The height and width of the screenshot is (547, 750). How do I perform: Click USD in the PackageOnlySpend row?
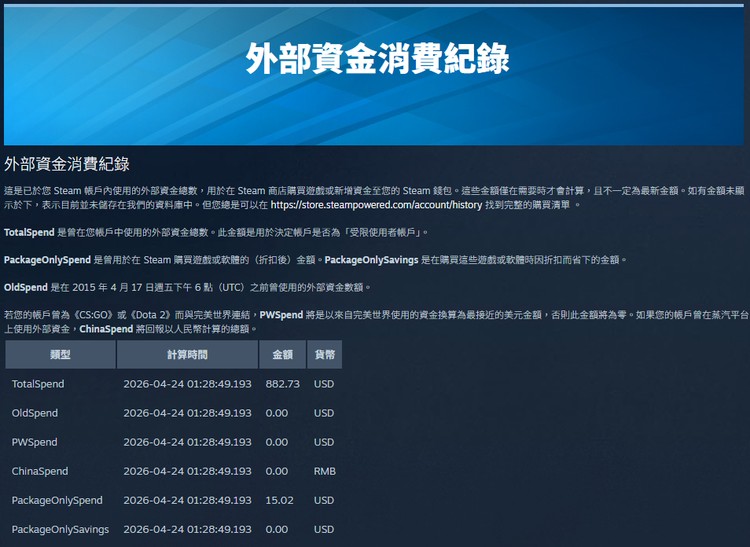tap(324, 501)
